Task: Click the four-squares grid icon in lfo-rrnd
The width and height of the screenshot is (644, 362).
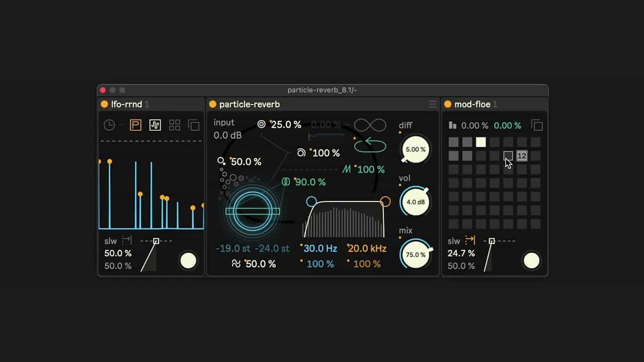Action: [175, 125]
